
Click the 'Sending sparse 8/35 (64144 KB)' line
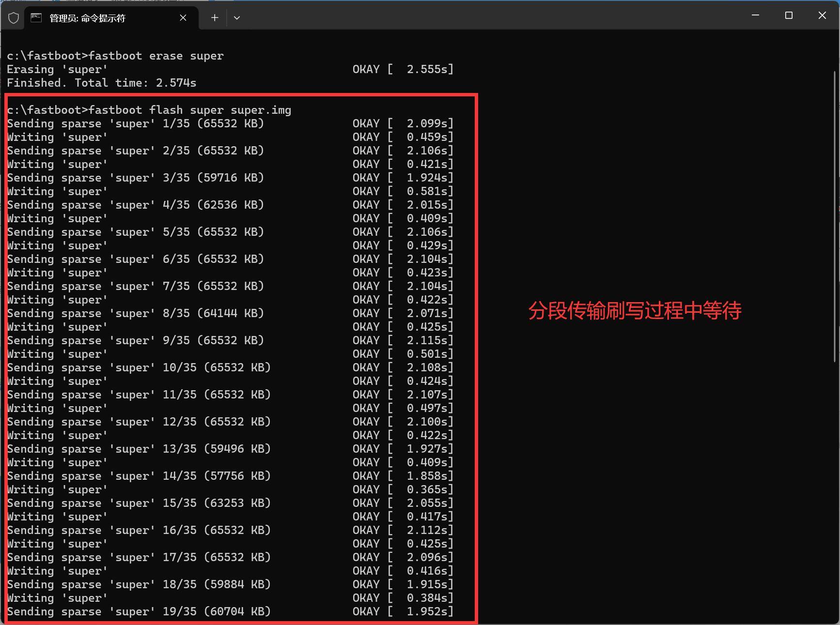136,313
